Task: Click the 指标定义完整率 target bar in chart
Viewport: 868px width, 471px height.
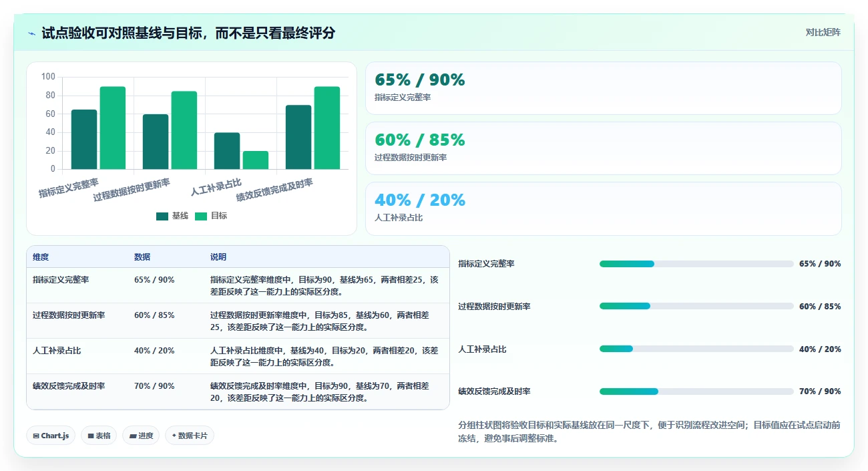Action: click(x=113, y=128)
